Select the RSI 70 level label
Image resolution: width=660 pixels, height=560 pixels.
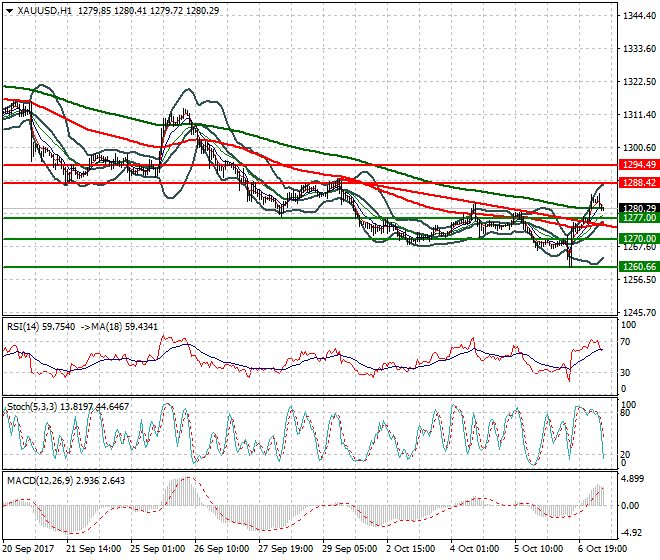click(x=626, y=341)
